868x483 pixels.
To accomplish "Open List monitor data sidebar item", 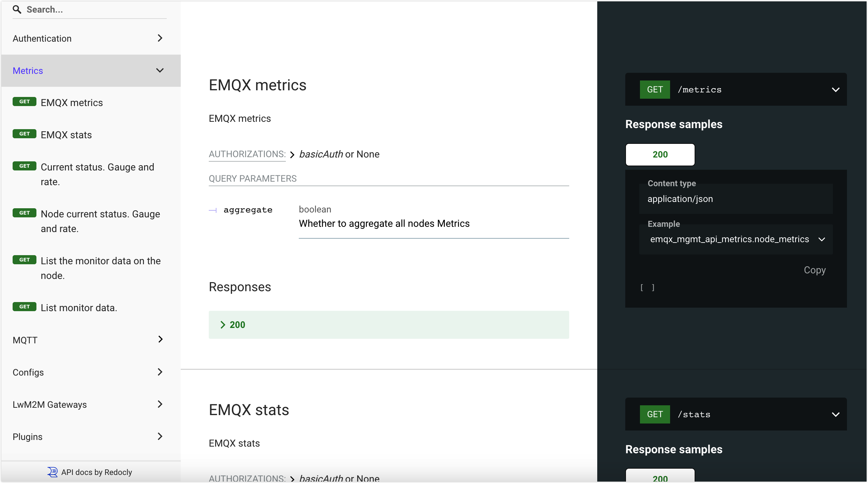I will pos(91,308).
